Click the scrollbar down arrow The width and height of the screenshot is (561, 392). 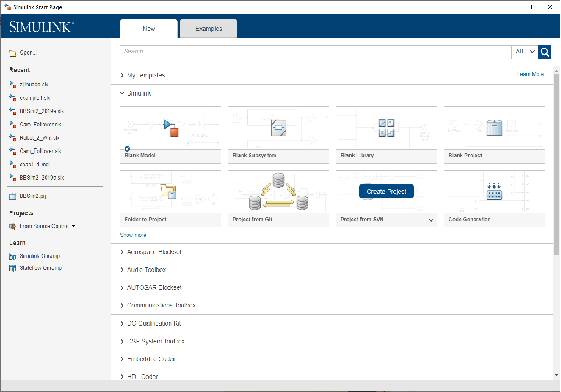[x=556, y=375]
